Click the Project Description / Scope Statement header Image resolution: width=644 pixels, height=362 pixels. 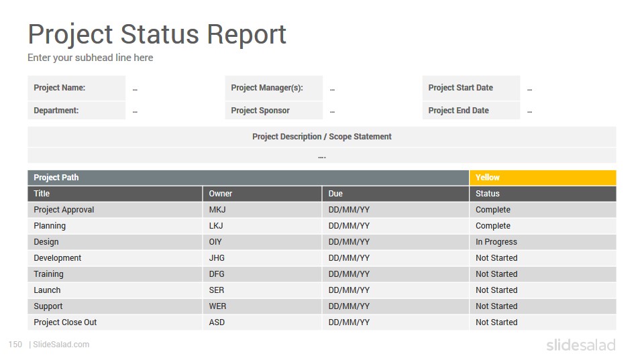[322, 137]
